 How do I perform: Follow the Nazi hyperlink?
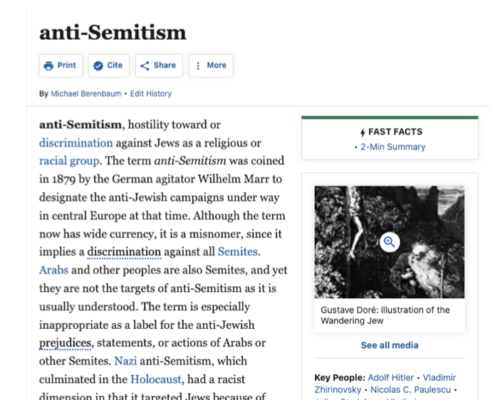pyautogui.click(x=125, y=361)
